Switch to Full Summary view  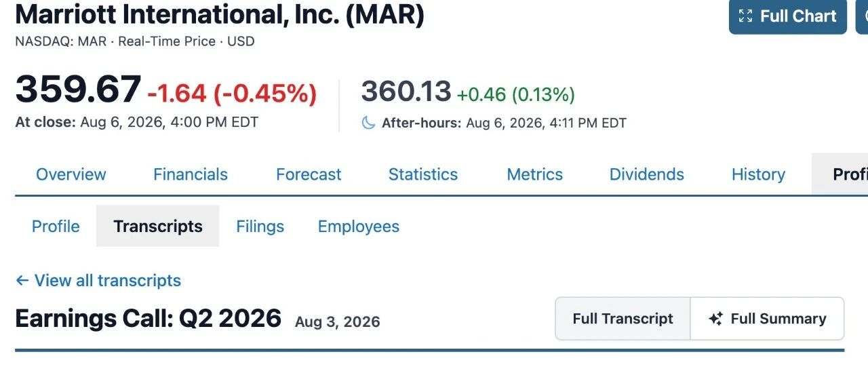pos(767,318)
